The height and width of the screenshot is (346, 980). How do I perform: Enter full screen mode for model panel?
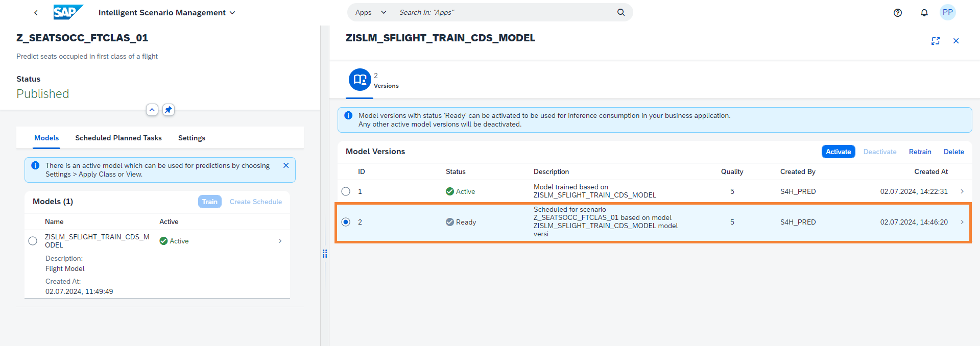point(935,41)
